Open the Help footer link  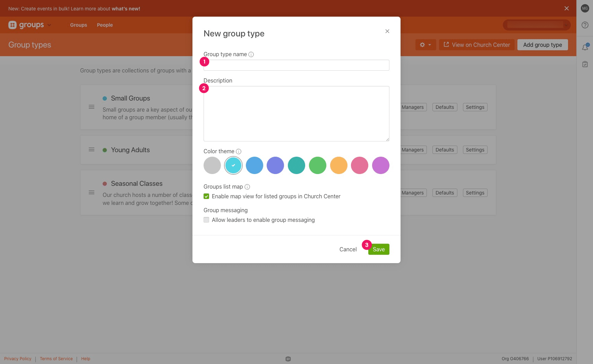86,359
